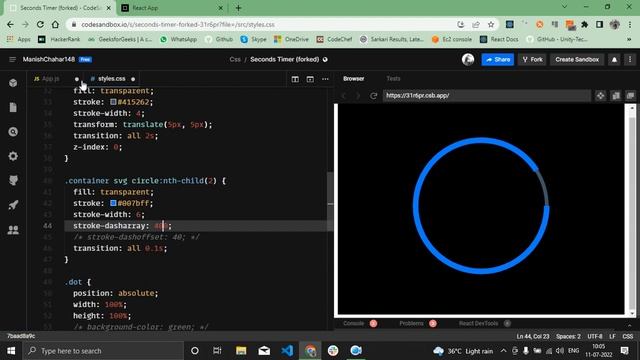Screen dimensions: 640x360
Task: Open the Chrome tab search dropdown
Action: (564, 7)
